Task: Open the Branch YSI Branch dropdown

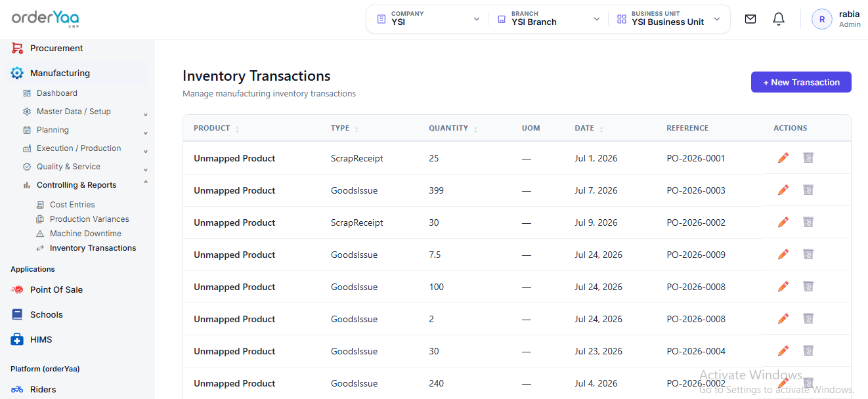Action: pos(549,19)
